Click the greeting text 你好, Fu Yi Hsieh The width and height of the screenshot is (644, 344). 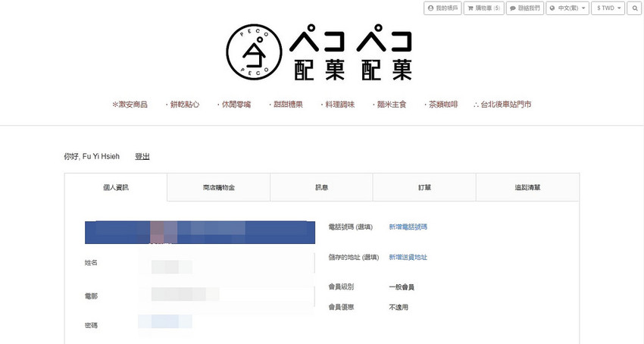(92, 157)
